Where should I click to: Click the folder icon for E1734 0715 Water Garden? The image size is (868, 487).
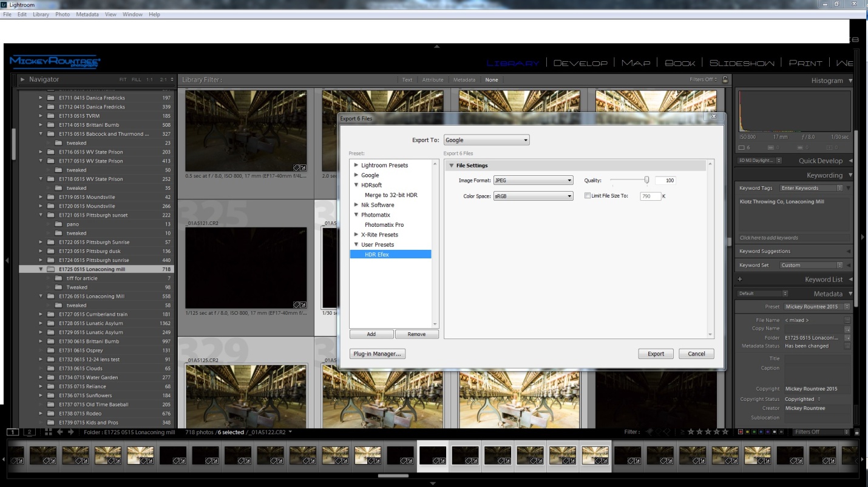(x=51, y=377)
